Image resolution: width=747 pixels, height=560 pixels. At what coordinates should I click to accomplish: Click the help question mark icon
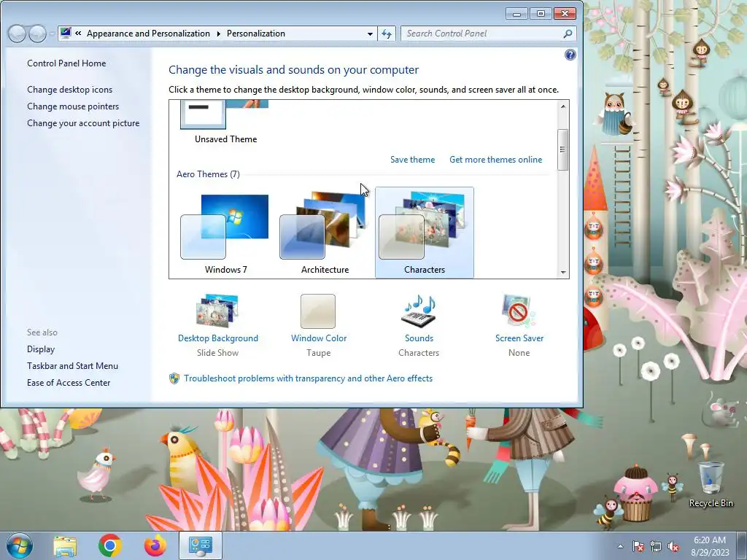pos(570,55)
